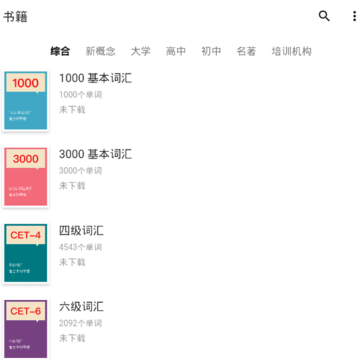Open the 四级词汇 title
This screenshot has height=360, width=360.
click(x=81, y=231)
